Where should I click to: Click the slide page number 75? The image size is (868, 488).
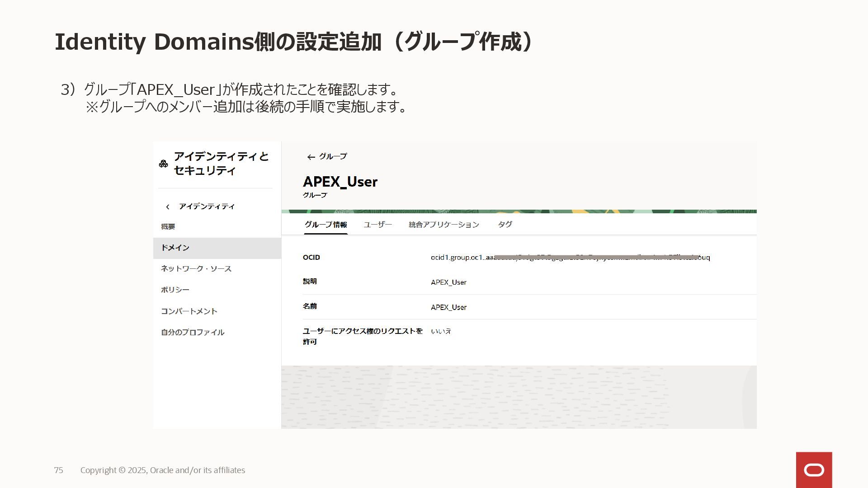[59, 470]
